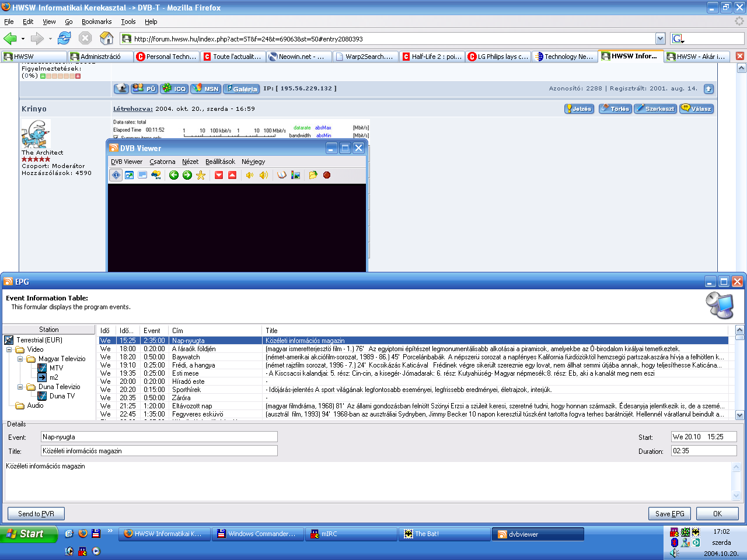Go to previous channel with green left arrow
Image resolution: width=747 pixels, height=560 pixels.
coord(174,175)
